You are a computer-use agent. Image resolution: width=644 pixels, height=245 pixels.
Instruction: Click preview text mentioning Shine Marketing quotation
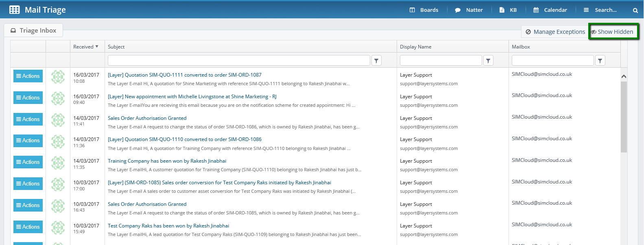229,84
